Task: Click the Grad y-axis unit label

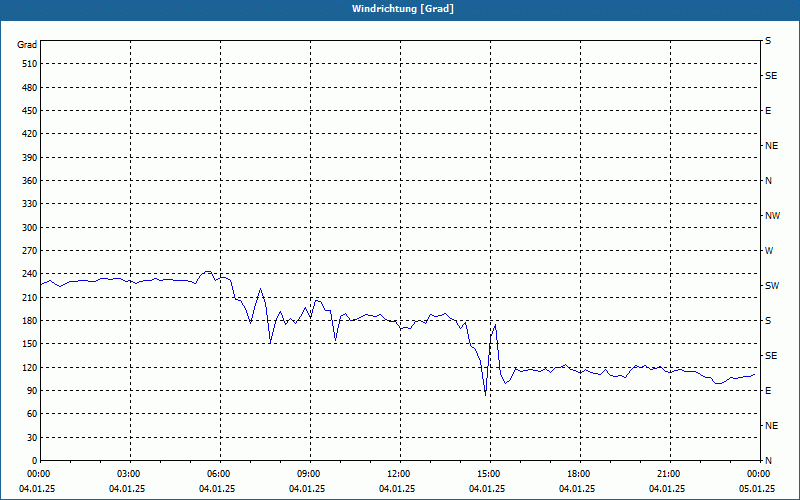Action: (x=27, y=45)
